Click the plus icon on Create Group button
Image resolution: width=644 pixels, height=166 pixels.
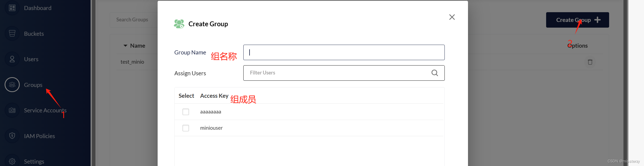[597, 19]
